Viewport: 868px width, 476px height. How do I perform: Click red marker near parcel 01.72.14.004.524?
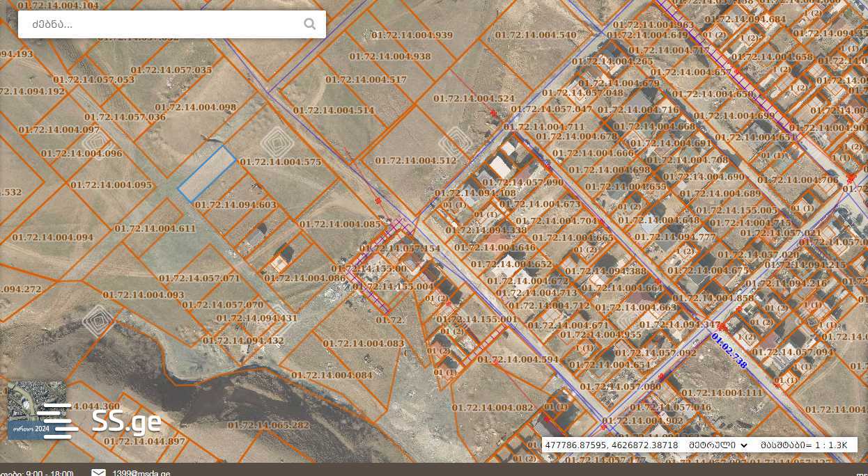pyautogui.click(x=493, y=113)
